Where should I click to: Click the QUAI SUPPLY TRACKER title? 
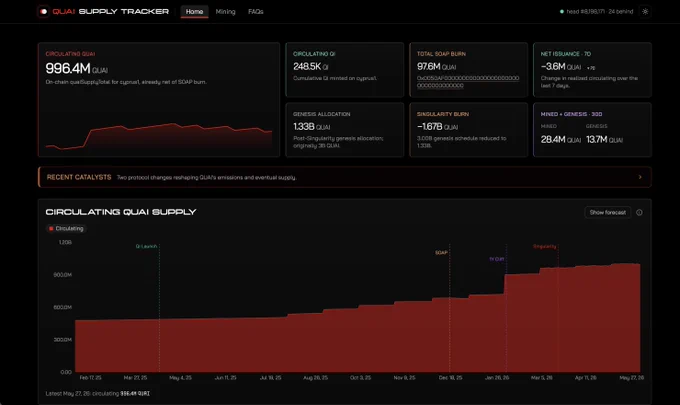pyautogui.click(x=111, y=11)
